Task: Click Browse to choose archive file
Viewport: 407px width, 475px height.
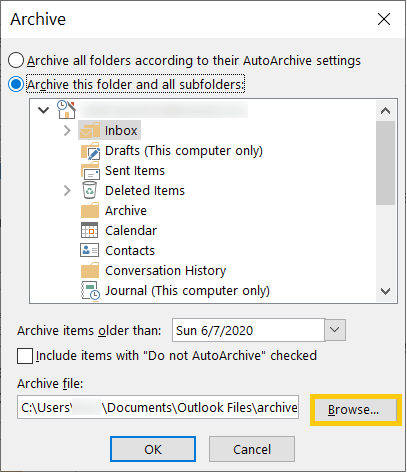Action: click(354, 410)
